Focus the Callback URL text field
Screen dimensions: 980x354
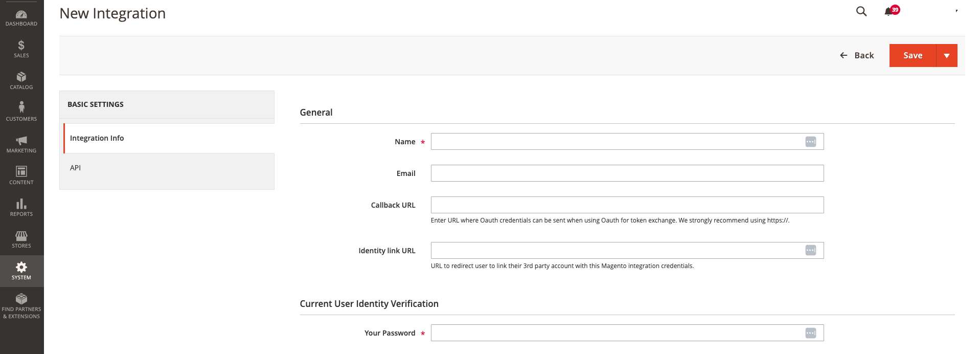tap(627, 205)
